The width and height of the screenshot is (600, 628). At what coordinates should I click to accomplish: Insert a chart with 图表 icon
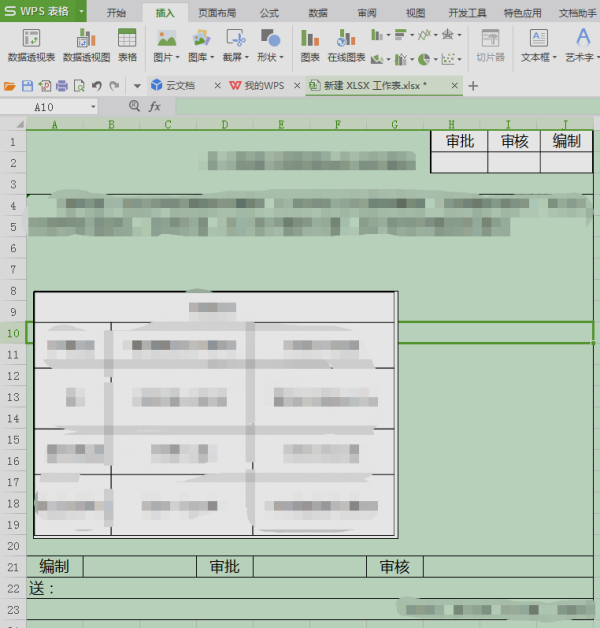point(310,45)
